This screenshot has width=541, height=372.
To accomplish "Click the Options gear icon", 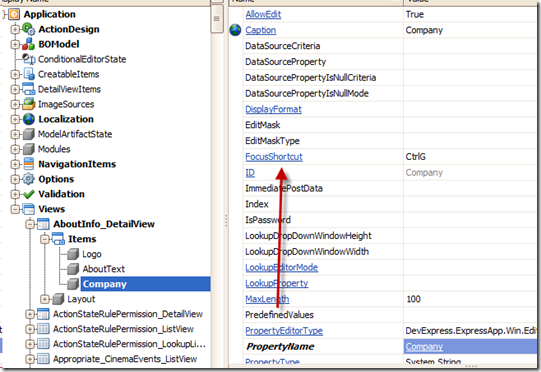I will pos(29,179).
